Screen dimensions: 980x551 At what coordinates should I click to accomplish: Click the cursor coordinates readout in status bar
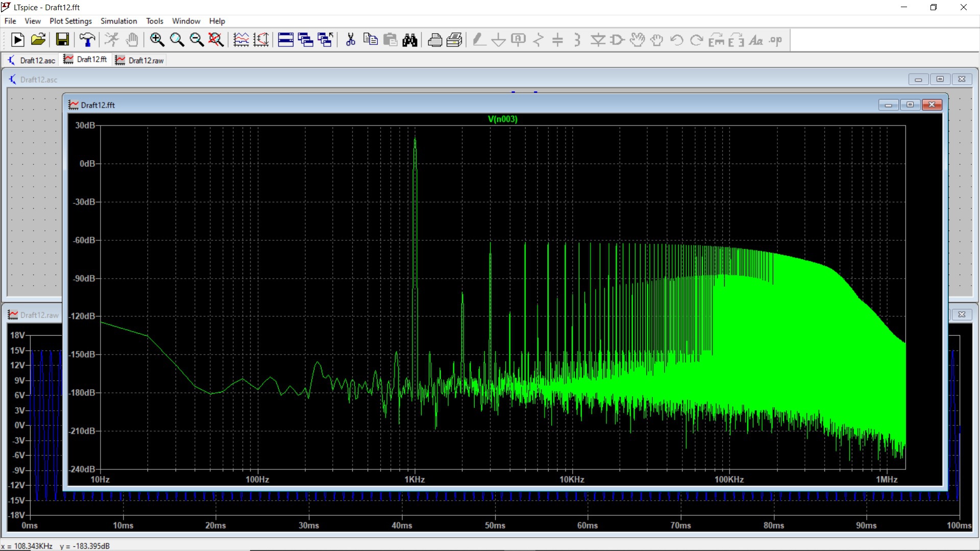[56, 546]
